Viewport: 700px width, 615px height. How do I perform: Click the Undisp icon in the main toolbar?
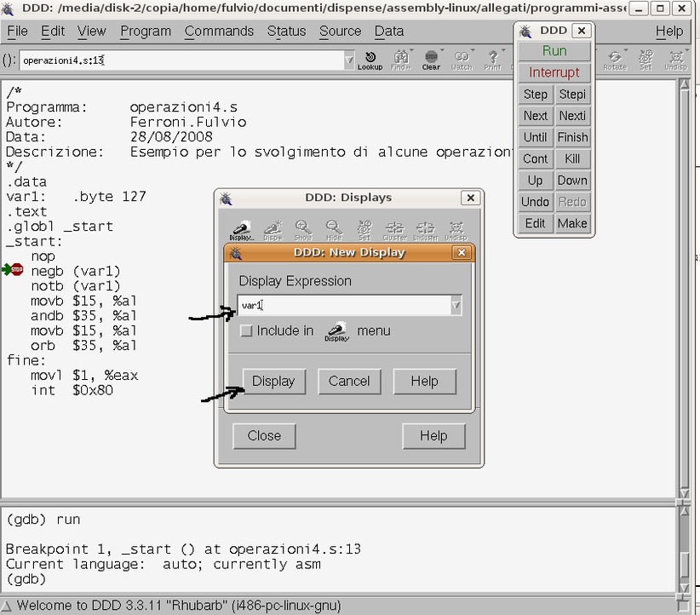[x=676, y=60]
